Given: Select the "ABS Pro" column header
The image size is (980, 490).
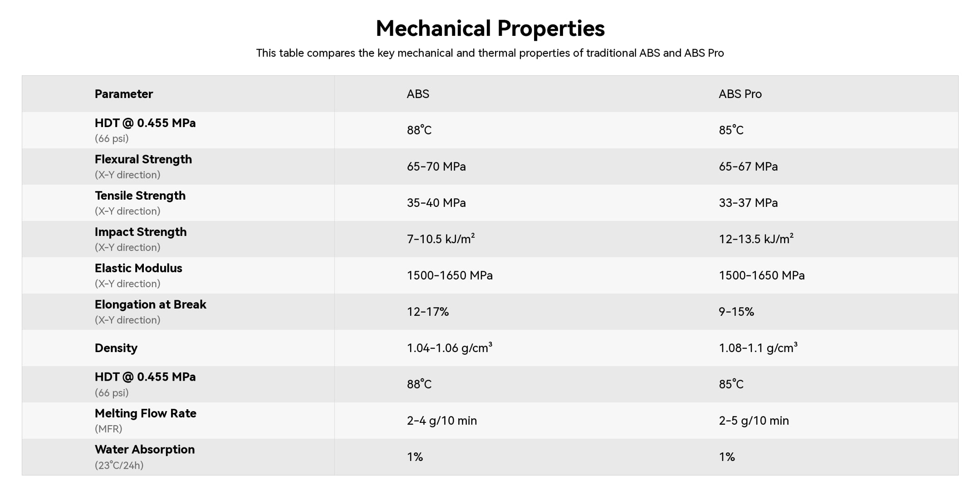Looking at the screenshot, I should tap(740, 94).
